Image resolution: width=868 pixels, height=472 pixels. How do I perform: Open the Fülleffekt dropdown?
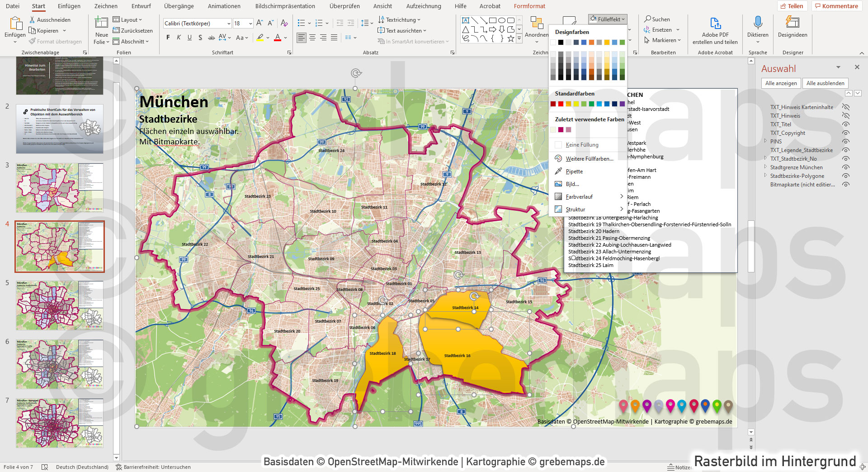coord(607,19)
